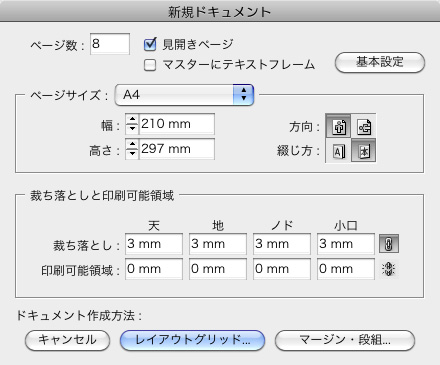This screenshot has width=440, height=365.
Task: Open レイアウトグリッド... settings
Action: [x=192, y=340]
